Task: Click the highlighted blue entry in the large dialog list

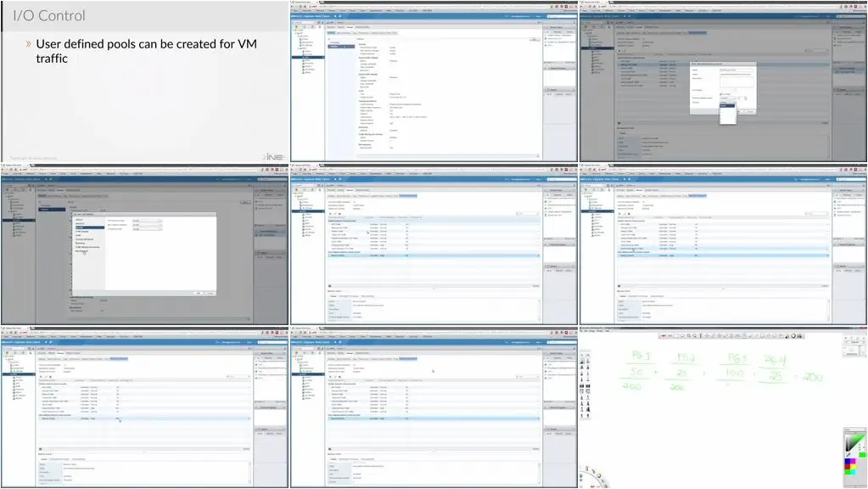Action: 89,228
